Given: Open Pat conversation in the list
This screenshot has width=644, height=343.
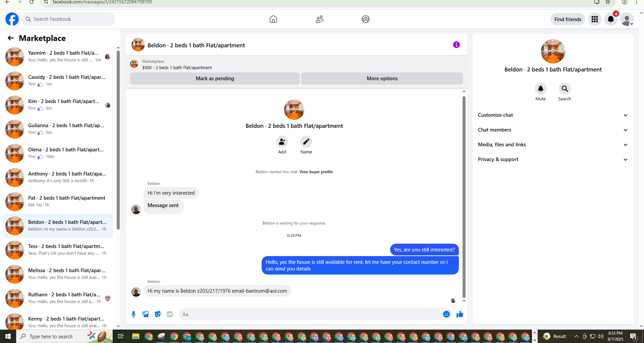Looking at the screenshot, I should (x=58, y=201).
